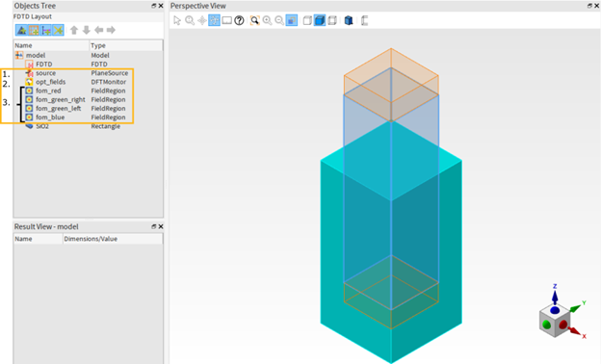The width and height of the screenshot is (601, 364).
Task: Close the Objects Tree panel
Action: coord(161,6)
